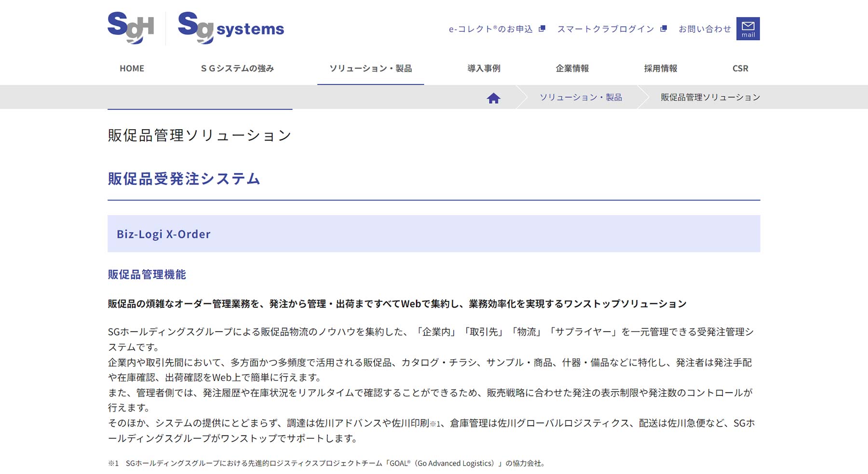This screenshot has height=474, width=868.
Task: Click paragraph line beginning 企業内や取引先間において
Action: [x=430, y=363]
